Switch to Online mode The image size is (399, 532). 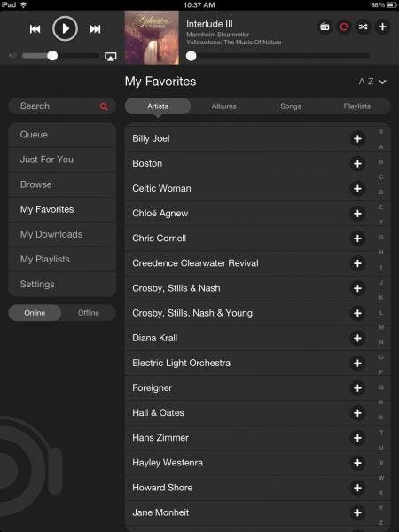click(35, 313)
